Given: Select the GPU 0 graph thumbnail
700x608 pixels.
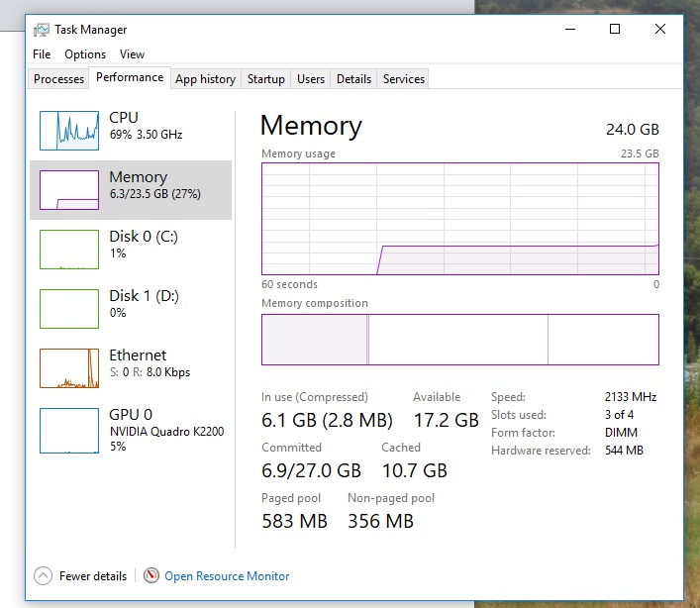Looking at the screenshot, I should click(69, 430).
